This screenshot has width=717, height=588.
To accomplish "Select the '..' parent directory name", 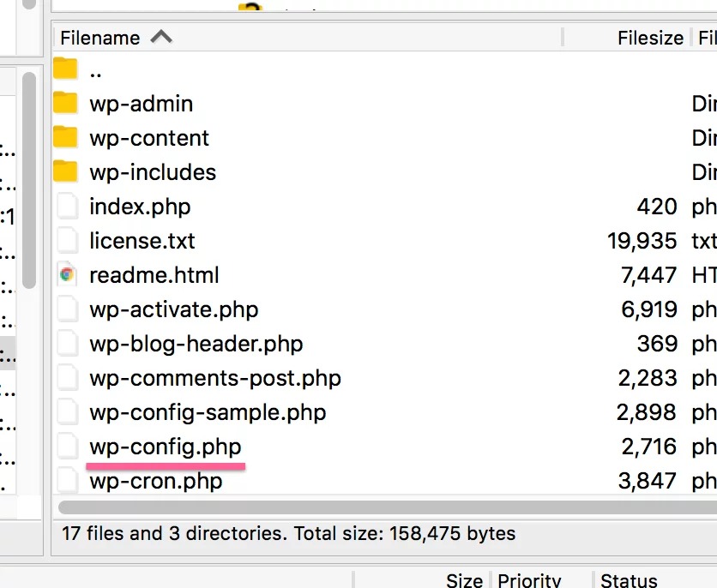I will [95, 73].
